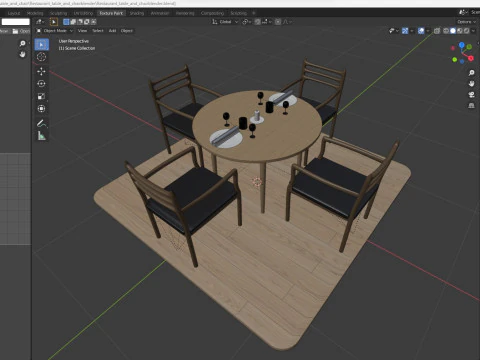Toggle X-ray mode
Image resolution: width=480 pixels, height=360 pixels.
437,31
